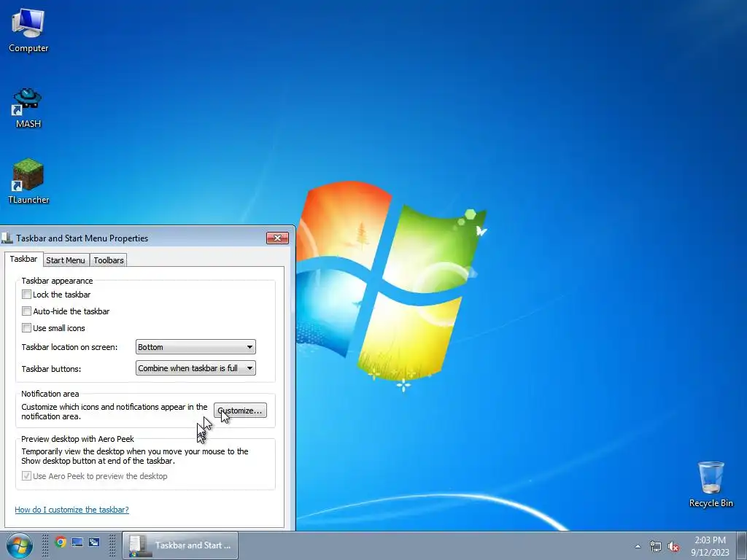Image resolution: width=747 pixels, height=560 pixels.
Task: Click the Taskbar and Start taskbar button
Action: point(181,545)
